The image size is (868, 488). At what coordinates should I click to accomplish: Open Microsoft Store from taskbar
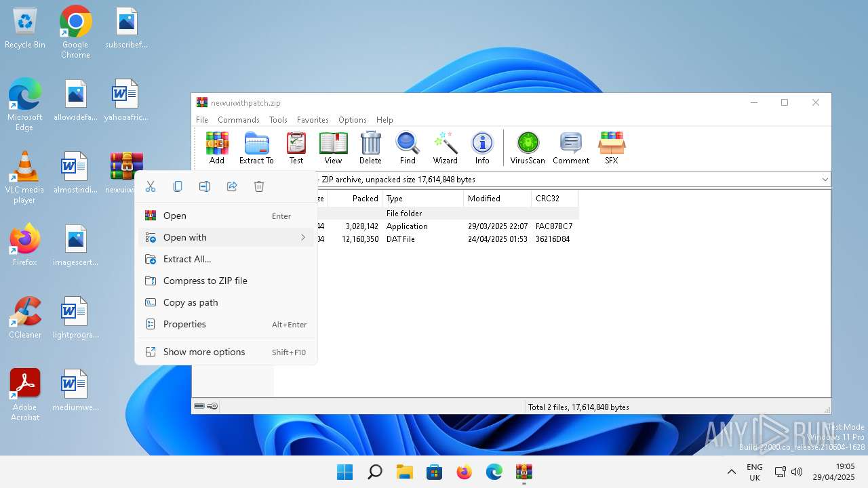tap(434, 472)
